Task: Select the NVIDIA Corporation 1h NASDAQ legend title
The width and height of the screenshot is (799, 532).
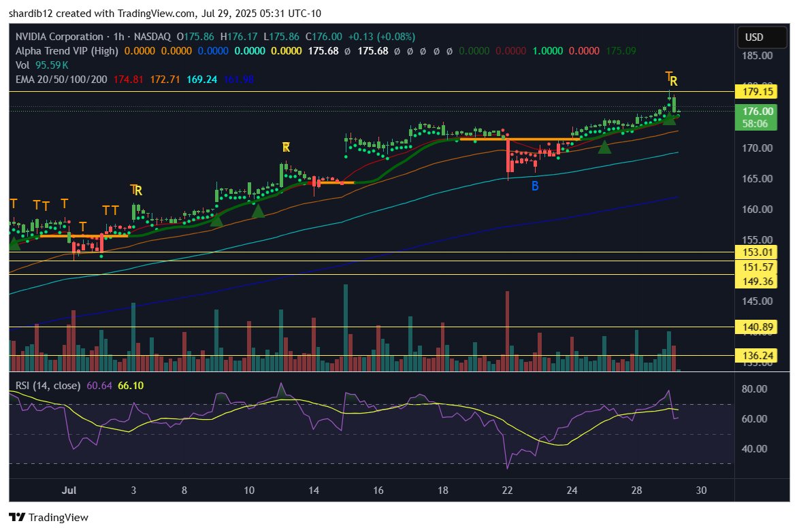Action: [93, 37]
